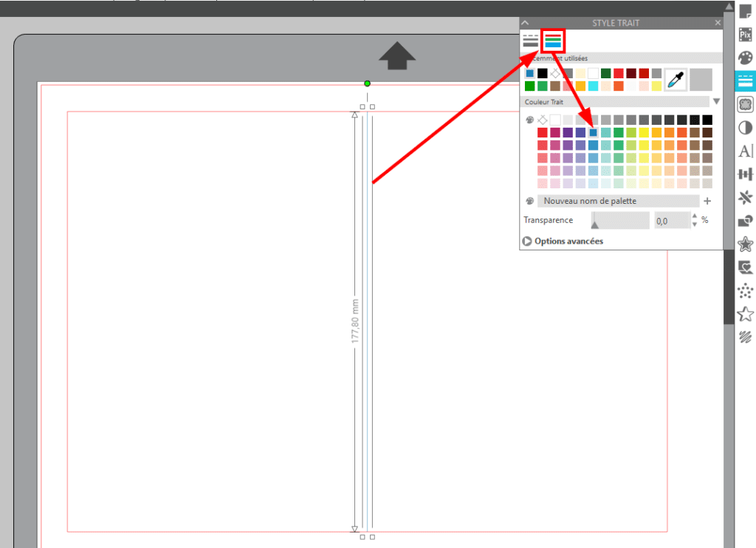Pick the eyedropper color selector tool

tap(674, 80)
